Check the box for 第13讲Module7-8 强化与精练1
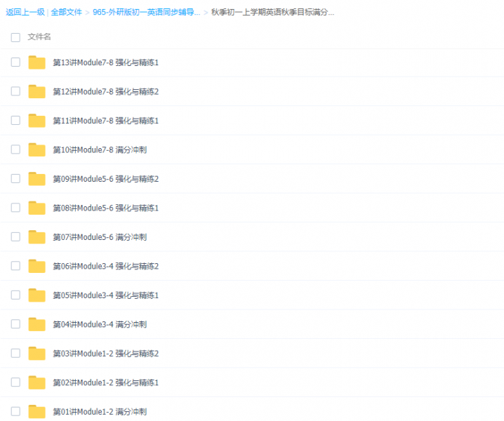Screen dimensions: 504x421 click(15, 62)
